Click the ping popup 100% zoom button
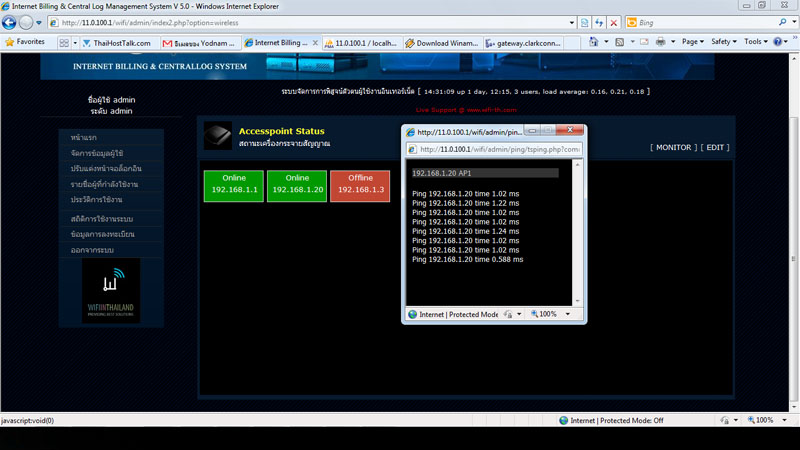This screenshot has width=800, height=450. 544,314
